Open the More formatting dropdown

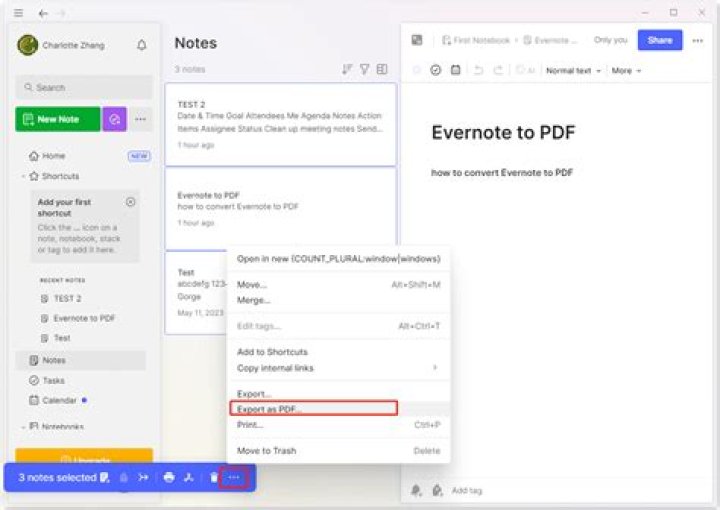coord(626,71)
